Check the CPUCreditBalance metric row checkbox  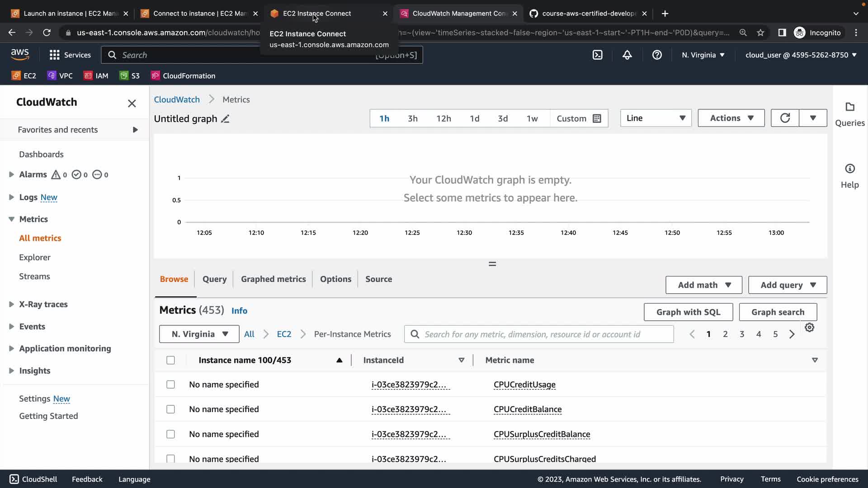click(170, 409)
